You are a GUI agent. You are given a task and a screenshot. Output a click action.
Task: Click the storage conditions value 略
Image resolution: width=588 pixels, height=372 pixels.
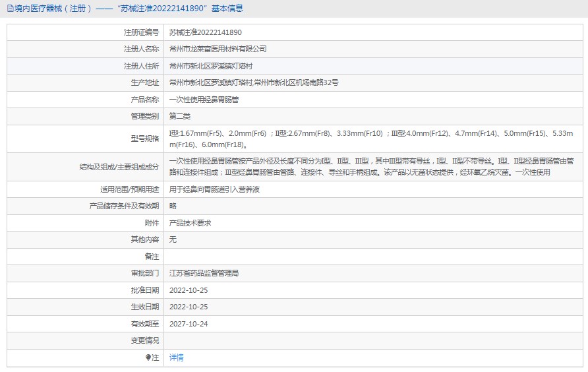(x=173, y=206)
